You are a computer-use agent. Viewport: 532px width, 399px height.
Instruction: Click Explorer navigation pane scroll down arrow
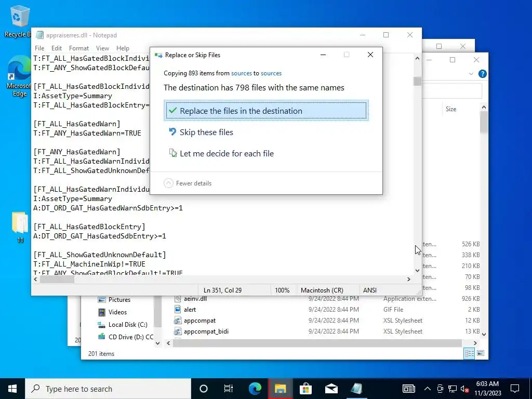(x=157, y=343)
